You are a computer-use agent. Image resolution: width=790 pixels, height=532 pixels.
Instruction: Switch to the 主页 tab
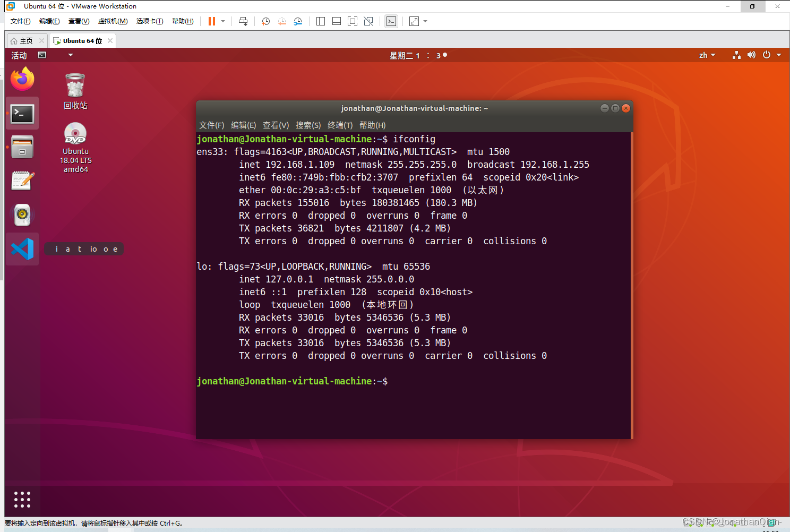[x=22, y=41]
